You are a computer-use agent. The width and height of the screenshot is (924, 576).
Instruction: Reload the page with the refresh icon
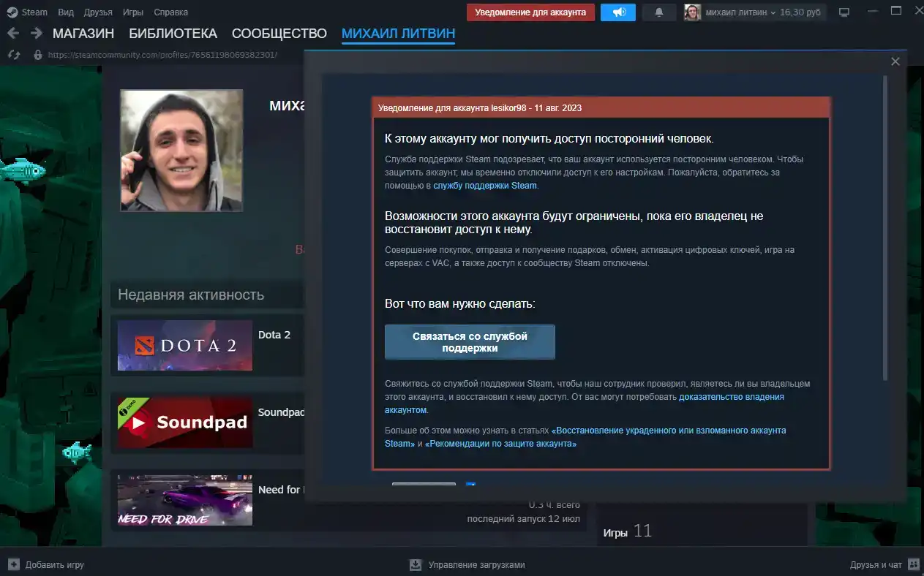(13, 55)
